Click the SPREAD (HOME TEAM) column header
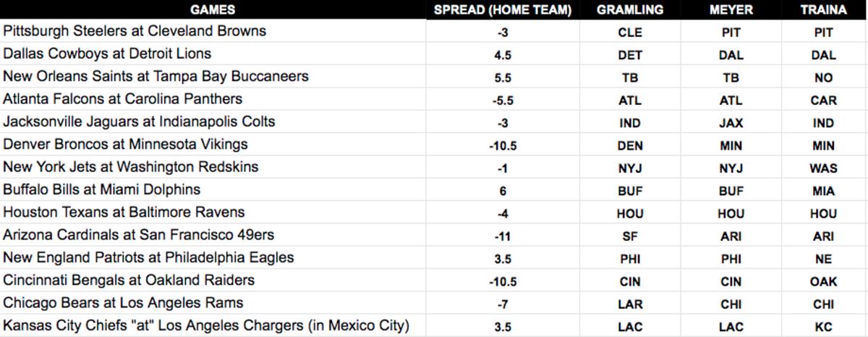Screen dimensions: 868x337 (x=502, y=10)
